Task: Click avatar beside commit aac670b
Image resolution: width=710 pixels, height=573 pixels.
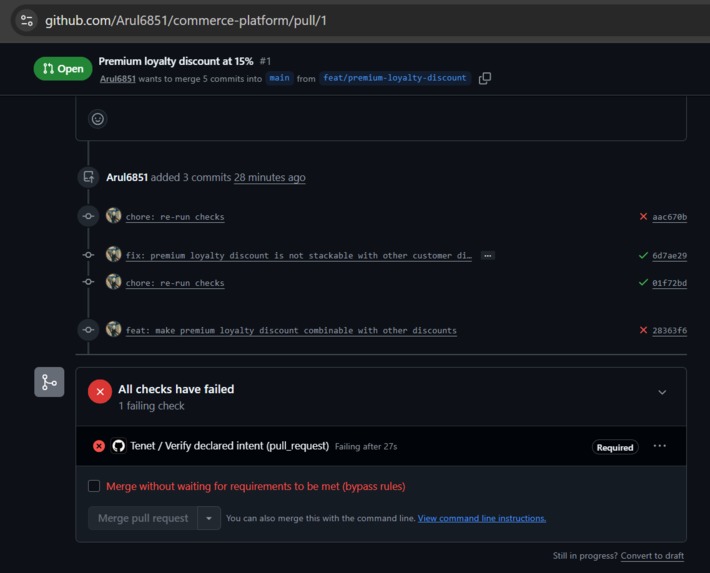Action: 114,216
